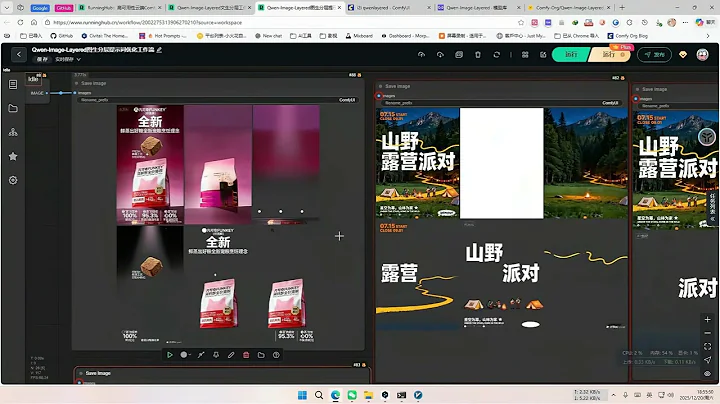This screenshot has height=404, width=720.
Task: Open the user avatar menu in the header
Action: point(702,55)
